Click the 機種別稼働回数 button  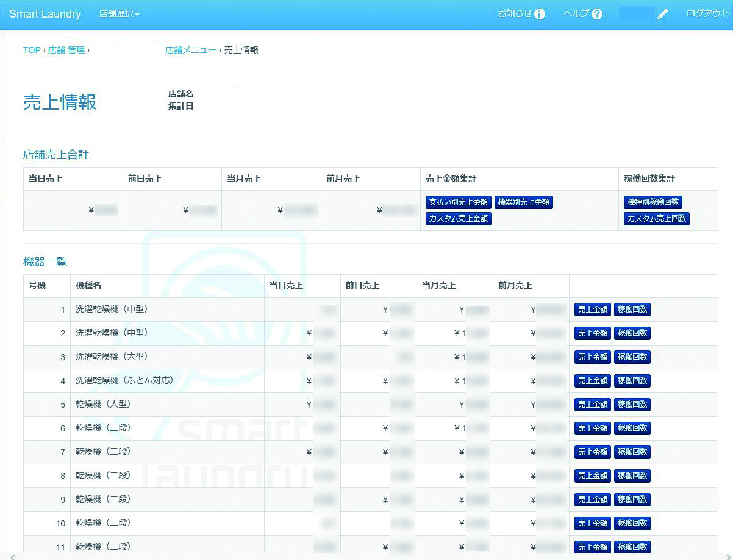click(x=653, y=202)
